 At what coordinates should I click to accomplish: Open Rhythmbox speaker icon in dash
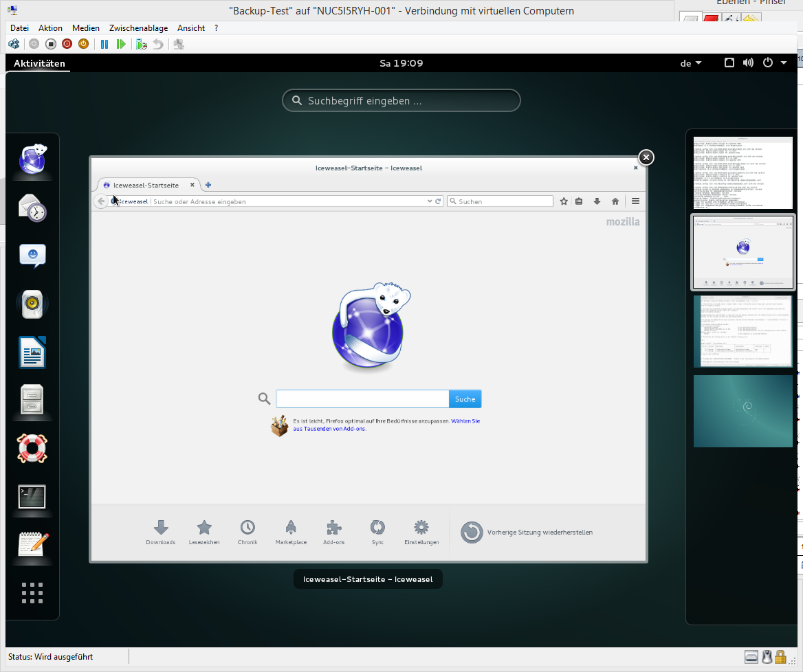[x=32, y=304]
